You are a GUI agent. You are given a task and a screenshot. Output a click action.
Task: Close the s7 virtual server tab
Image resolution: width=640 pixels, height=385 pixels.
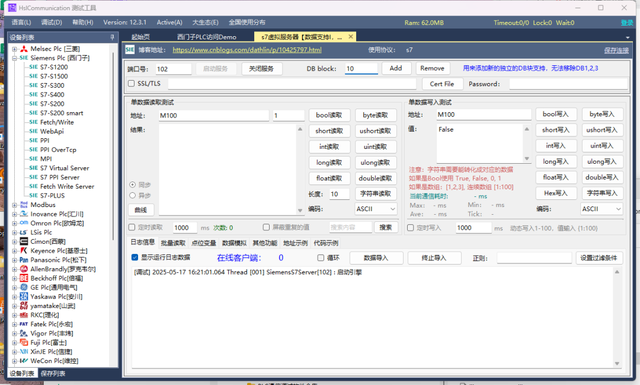point(351,37)
